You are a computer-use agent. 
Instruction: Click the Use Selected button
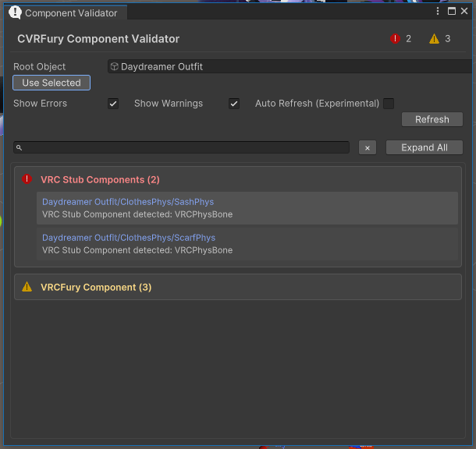pos(52,83)
